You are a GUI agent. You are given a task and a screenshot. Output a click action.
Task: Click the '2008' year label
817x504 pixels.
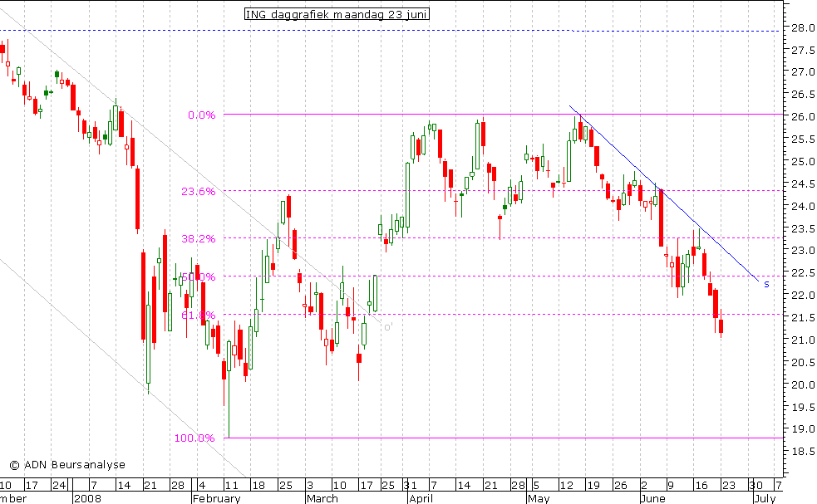(x=87, y=498)
